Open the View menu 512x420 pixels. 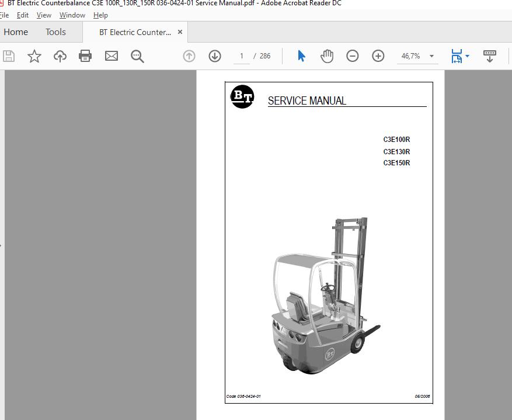pos(44,15)
